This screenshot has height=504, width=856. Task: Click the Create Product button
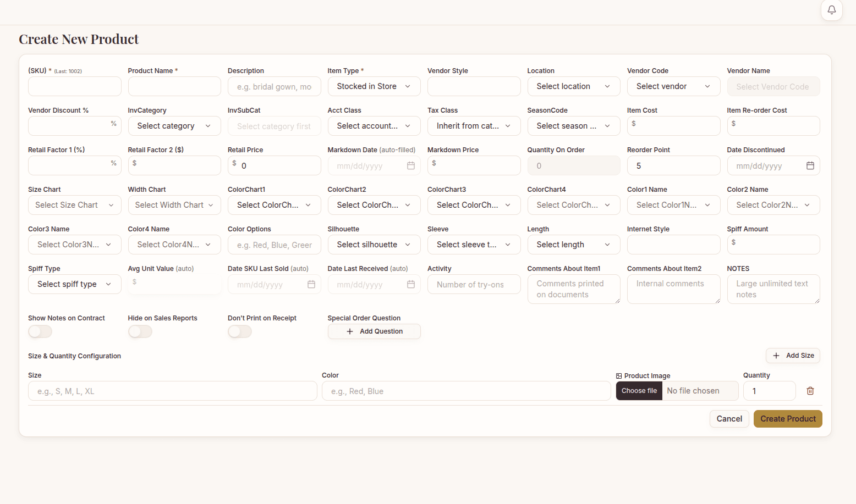point(788,419)
